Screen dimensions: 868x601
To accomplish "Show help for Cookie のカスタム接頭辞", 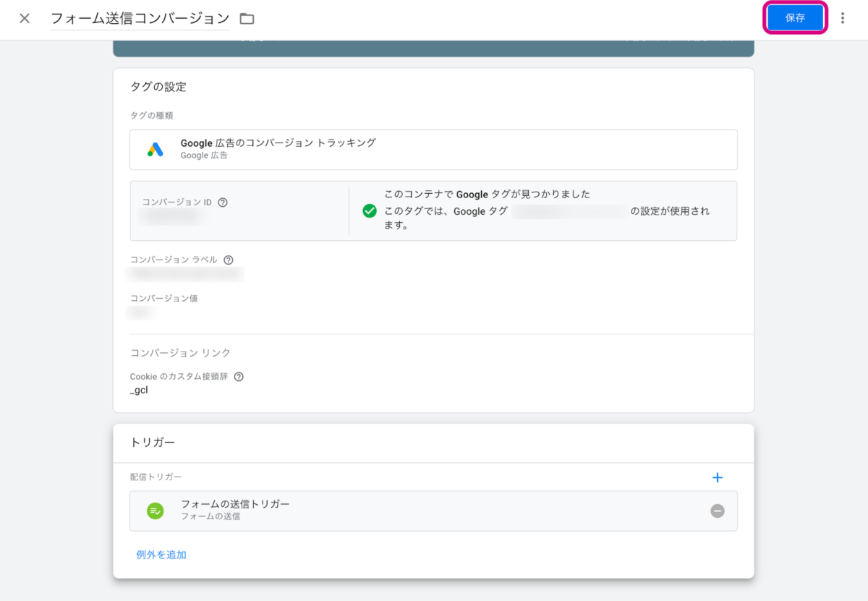I will pos(239,377).
